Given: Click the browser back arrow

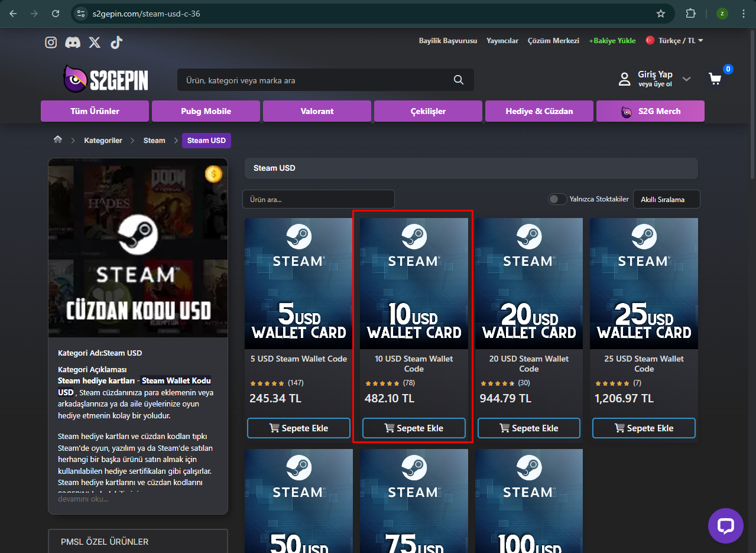Looking at the screenshot, I should click(13, 13).
